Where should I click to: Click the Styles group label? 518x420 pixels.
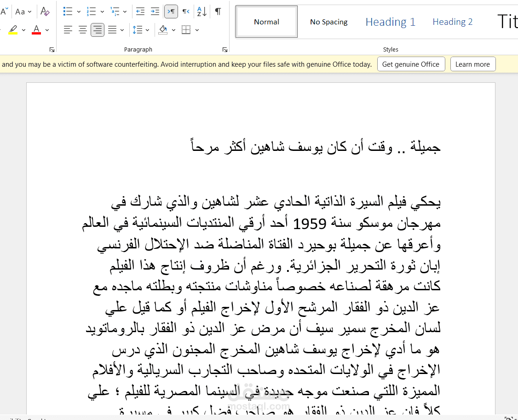point(391,50)
